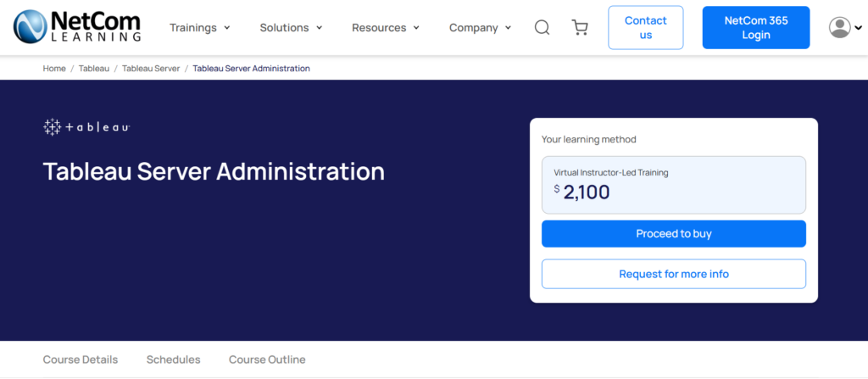Image resolution: width=868 pixels, height=379 pixels.
Task: Expand the Company dropdown menu
Action: [x=480, y=27]
